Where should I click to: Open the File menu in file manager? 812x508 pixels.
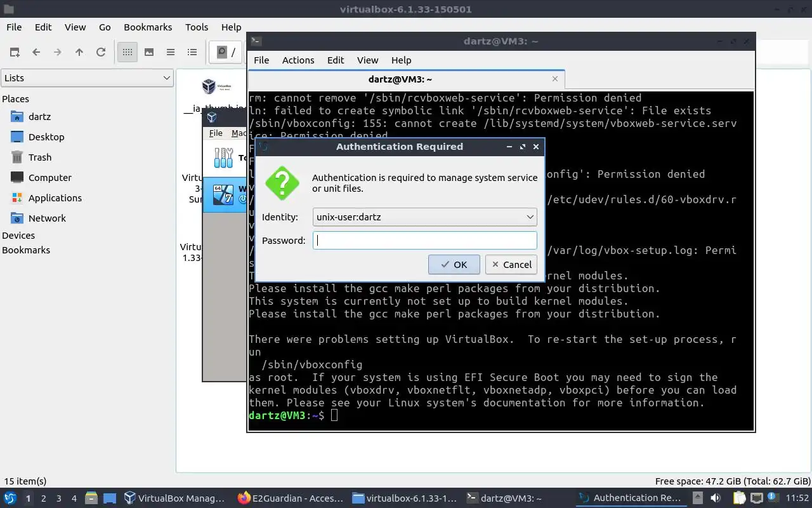(14, 27)
